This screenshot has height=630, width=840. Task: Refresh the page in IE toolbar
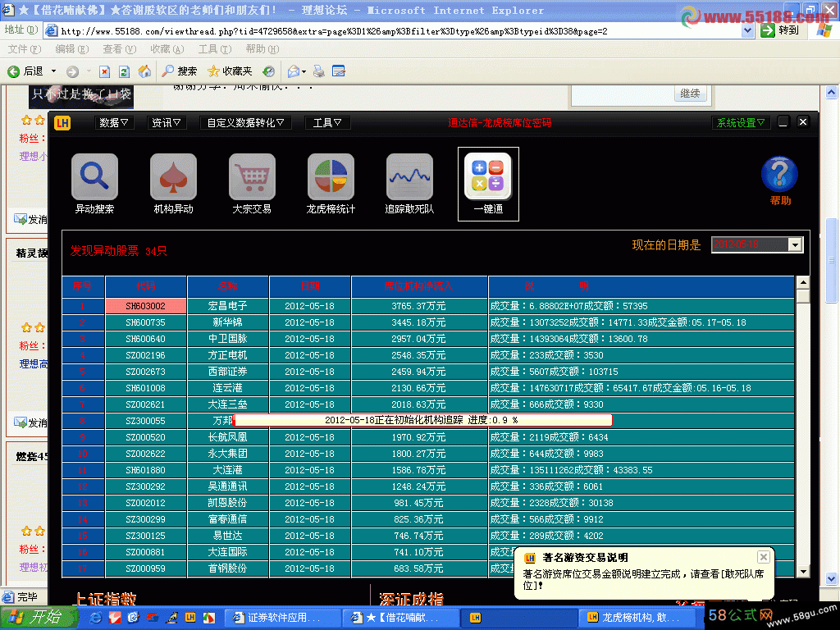[x=125, y=71]
